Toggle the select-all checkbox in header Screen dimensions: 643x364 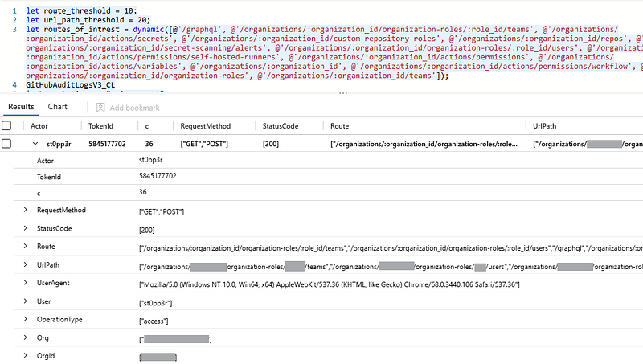click(x=6, y=126)
